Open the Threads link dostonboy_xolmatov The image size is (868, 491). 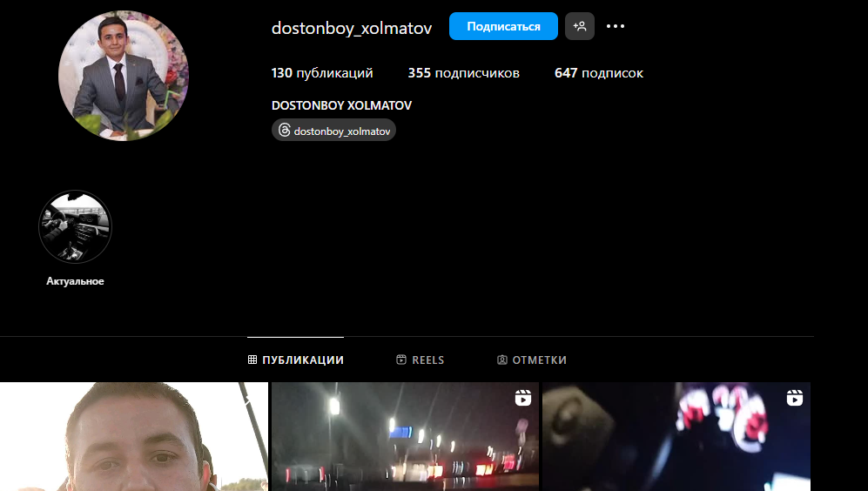[341, 131]
